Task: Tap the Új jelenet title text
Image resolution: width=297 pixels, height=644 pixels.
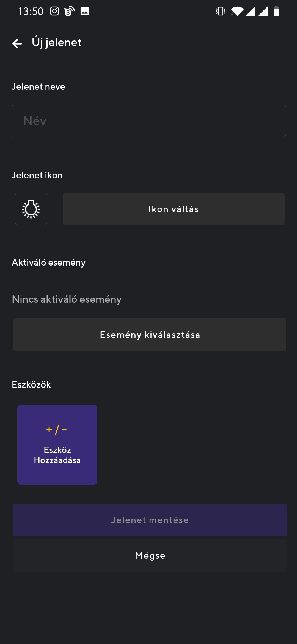Action: pyautogui.click(x=56, y=42)
